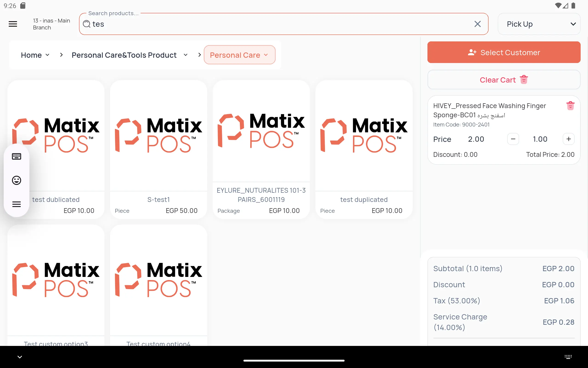Image resolution: width=588 pixels, height=368 pixels.
Task: Click the search magnifier icon
Action: coord(87,24)
